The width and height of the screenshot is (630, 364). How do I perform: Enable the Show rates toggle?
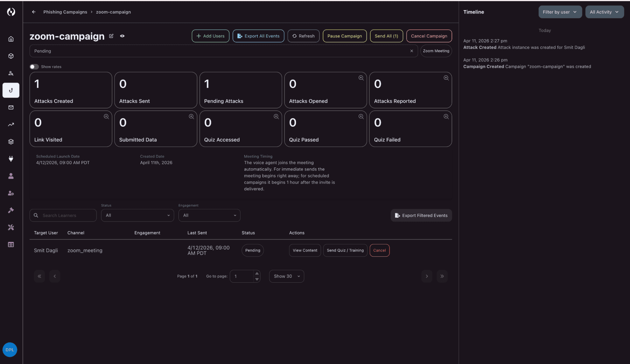[34, 66]
